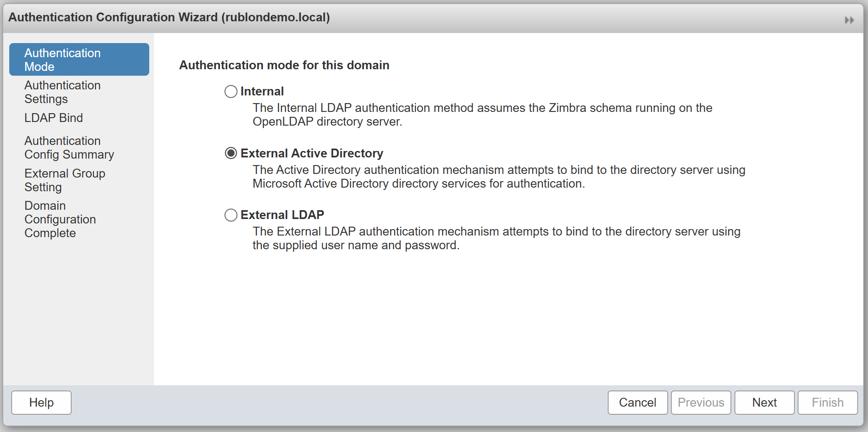Click the double-arrow icon in title bar
This screenshot has height=432, width=868.
849,20
